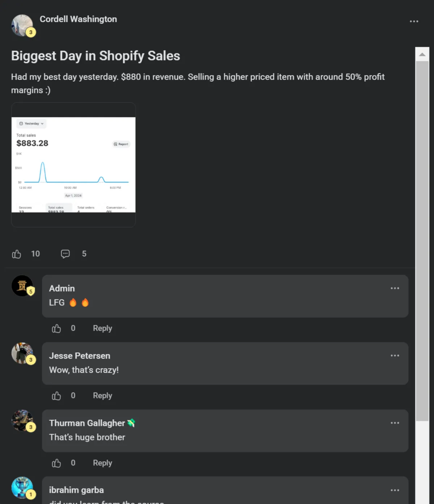Open Admin's profile avatar
This screenshot has height=504, width=434.
click(22, 286)
